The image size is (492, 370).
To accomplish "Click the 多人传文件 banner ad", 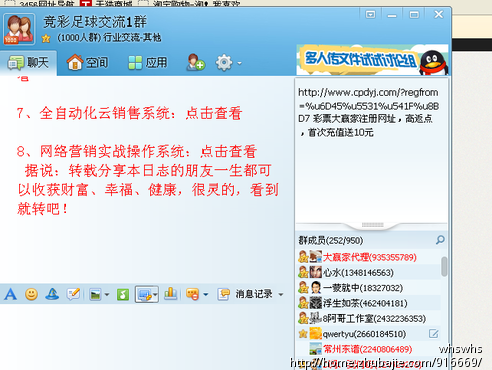I will [x=372, y=60].
